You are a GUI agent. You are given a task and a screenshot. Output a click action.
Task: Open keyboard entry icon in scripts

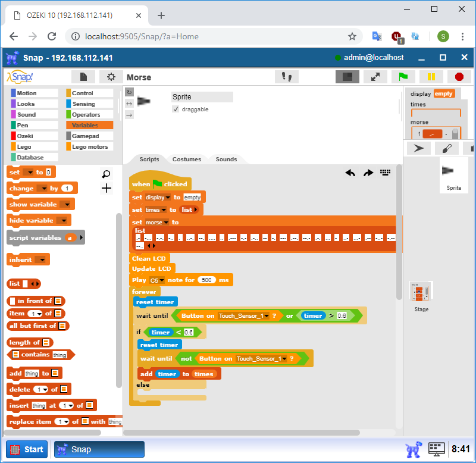(385, 173)
